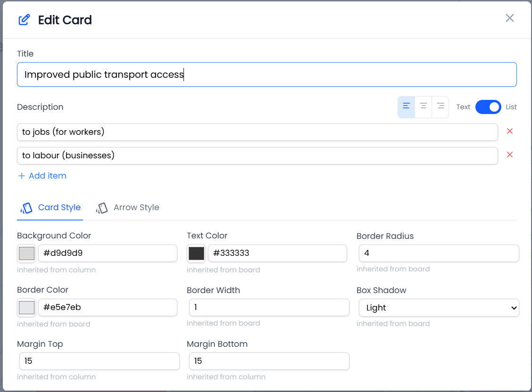532x392 pixels.
Task: Add a new description item
Action: pos(42,176)
